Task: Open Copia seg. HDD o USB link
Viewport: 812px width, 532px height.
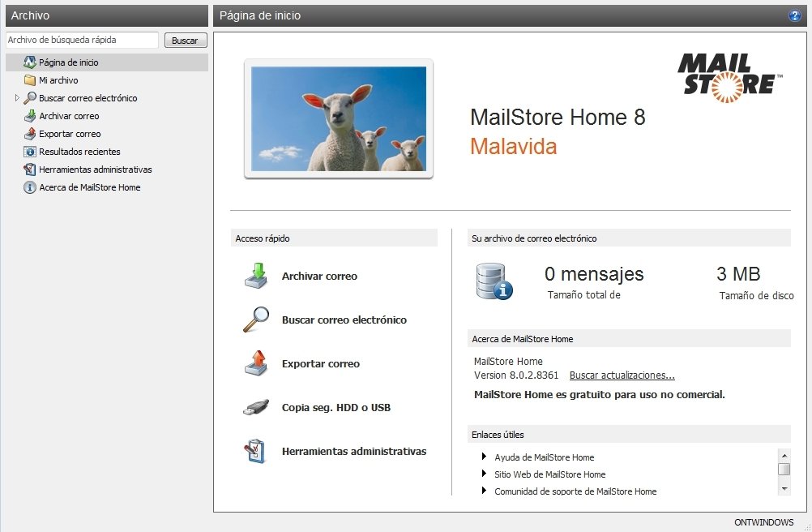Action: 336,408
